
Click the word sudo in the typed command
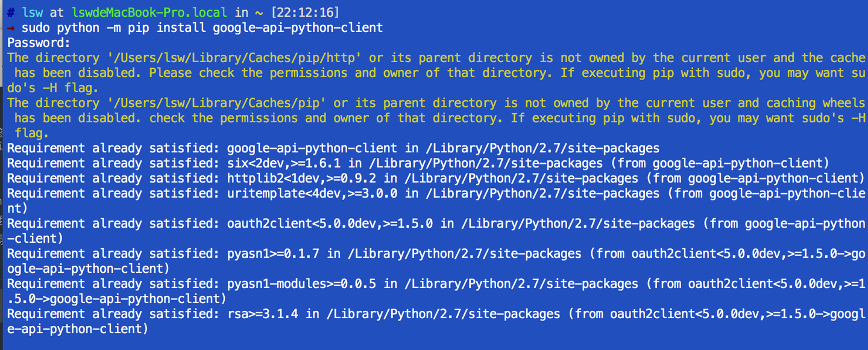click(36, 28)
